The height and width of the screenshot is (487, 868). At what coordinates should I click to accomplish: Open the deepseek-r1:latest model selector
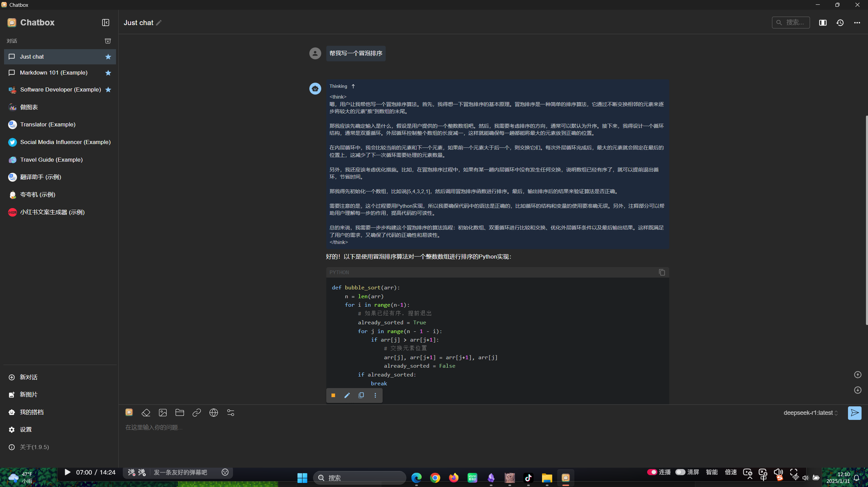pos(810,413)
